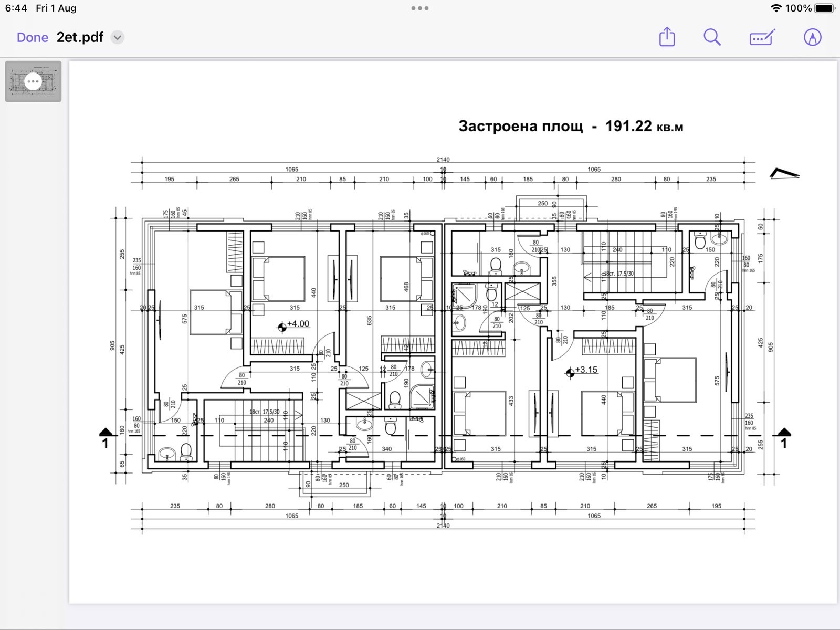Tap the left section marker labeled 1
The width and height of the screenshot is (840, 630).
point(106,438)
